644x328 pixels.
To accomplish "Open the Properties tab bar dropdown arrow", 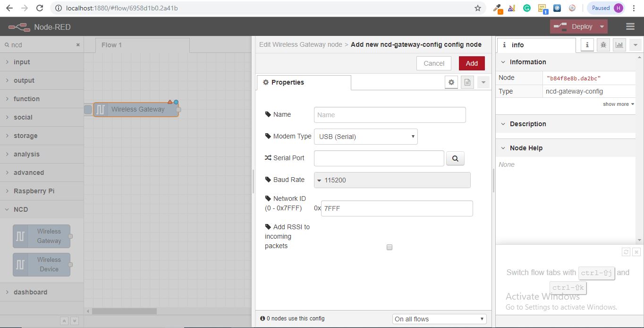I will 483,82.
